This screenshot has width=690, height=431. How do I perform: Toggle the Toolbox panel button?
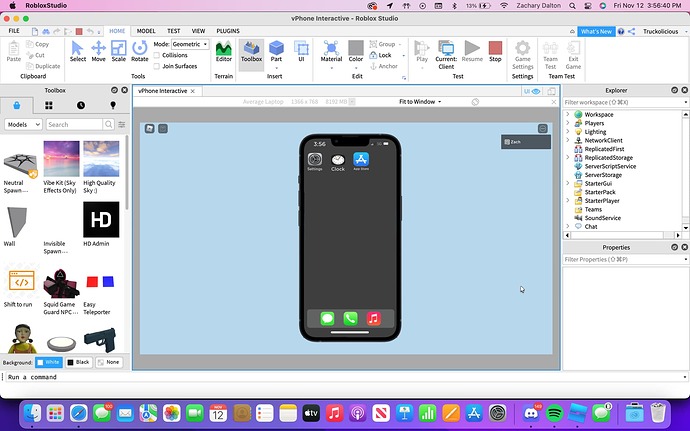coord(251,52)
